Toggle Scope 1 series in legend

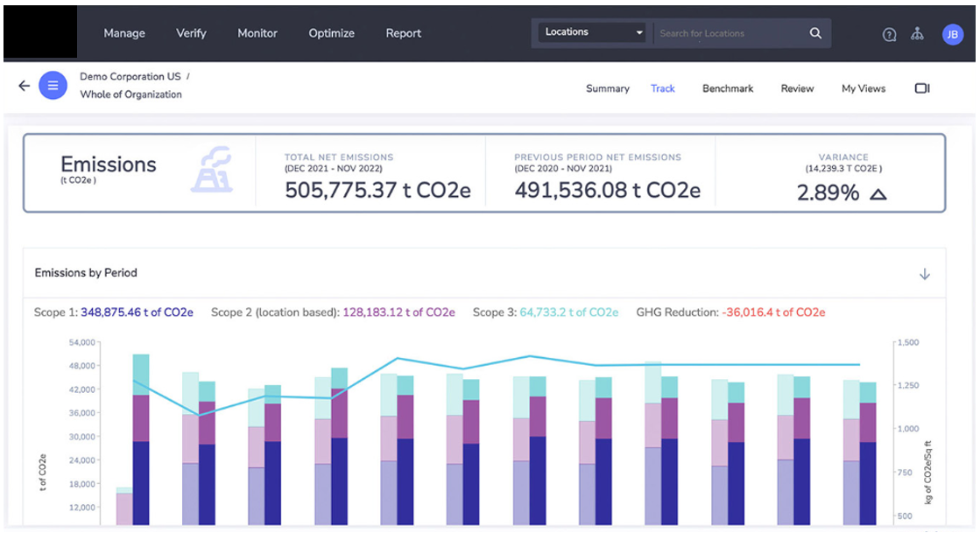114,312
